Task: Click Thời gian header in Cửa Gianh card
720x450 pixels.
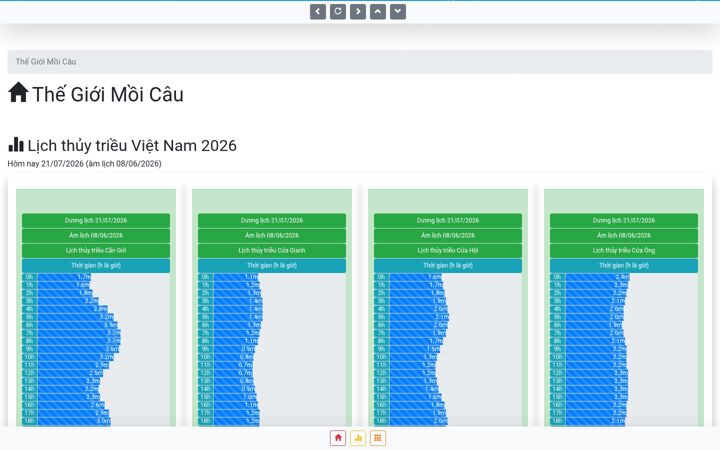Action: pos(272,265)
